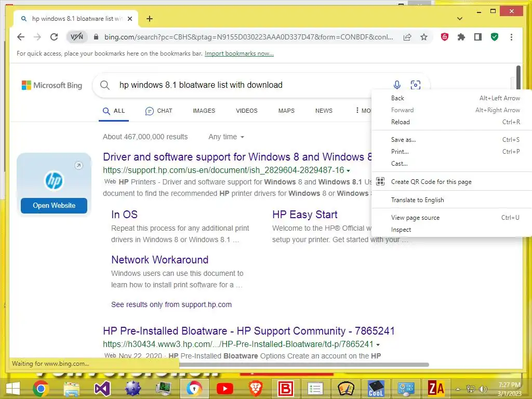Share this page via the share icon
This screenshot has height=399, width=532.
point(407,37)
